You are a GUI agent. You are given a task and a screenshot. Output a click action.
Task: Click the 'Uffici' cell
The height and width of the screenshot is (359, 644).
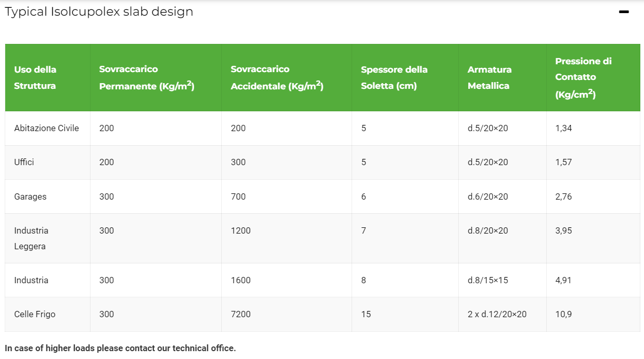[48, 162]
